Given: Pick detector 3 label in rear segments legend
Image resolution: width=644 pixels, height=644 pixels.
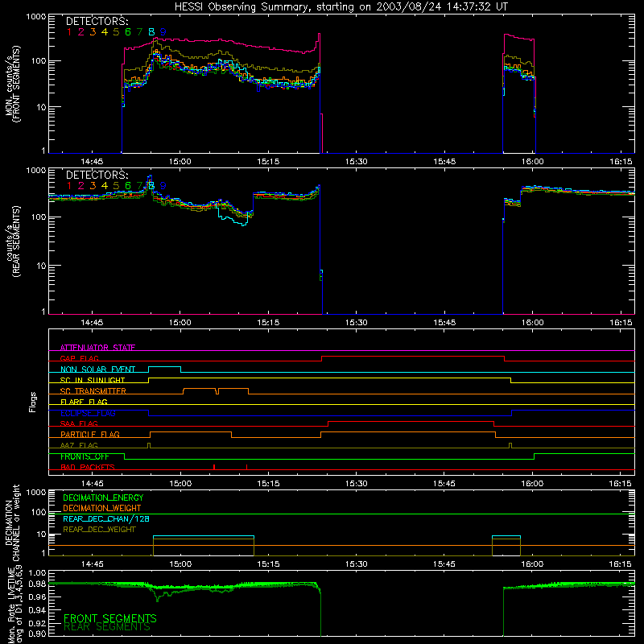Looking at the screenshot, I should tap(93, 186).
